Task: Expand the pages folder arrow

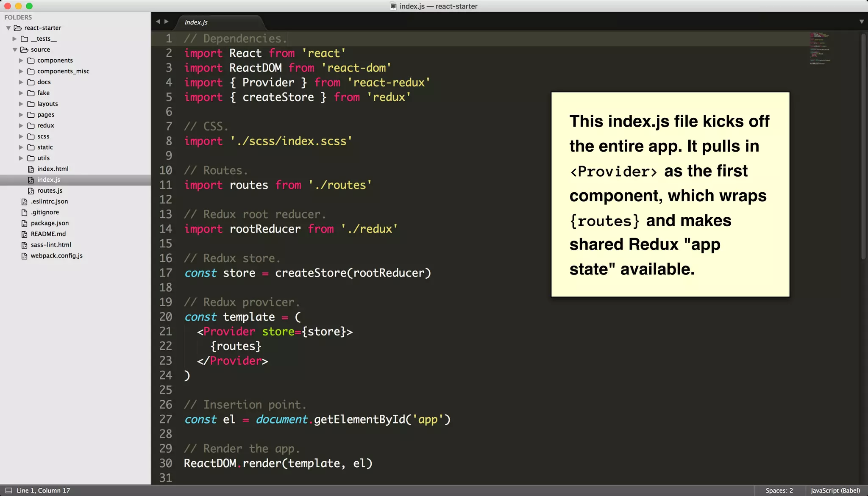Action: click(x=21, y=115)
